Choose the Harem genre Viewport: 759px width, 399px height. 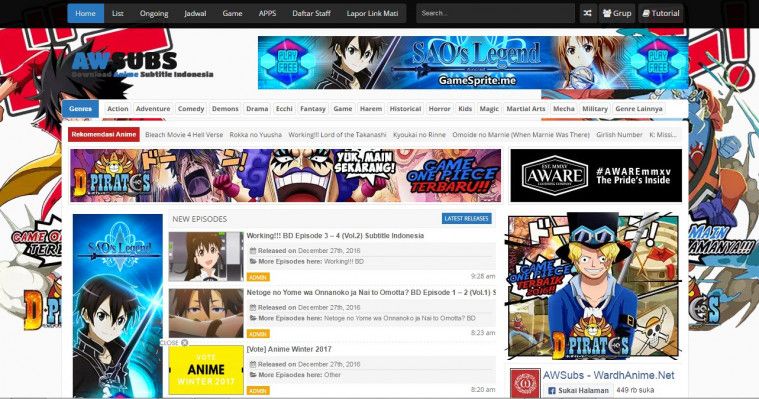(371, 109)
